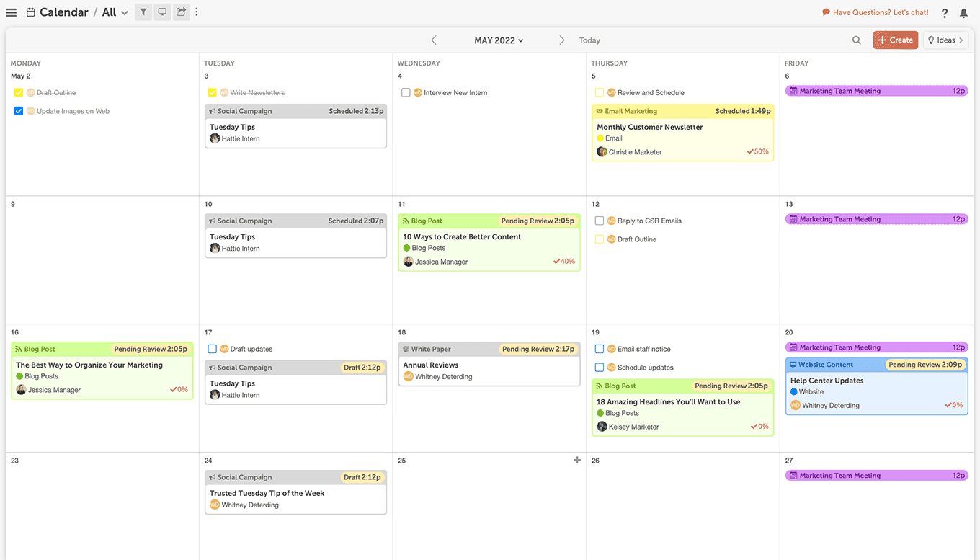Mark Reply to CSR Emails as done

[x=600, y=221]
